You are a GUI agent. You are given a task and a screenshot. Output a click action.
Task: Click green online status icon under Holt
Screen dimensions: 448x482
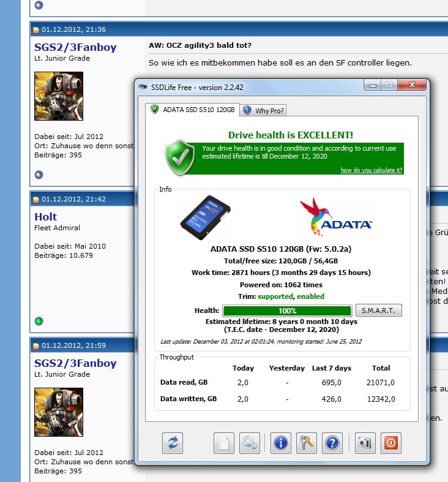[x=39, y=321]
